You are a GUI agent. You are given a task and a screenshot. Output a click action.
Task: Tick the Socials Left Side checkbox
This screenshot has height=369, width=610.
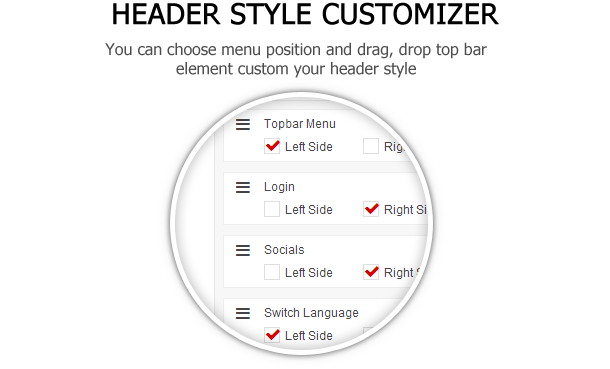pos(272,272)
